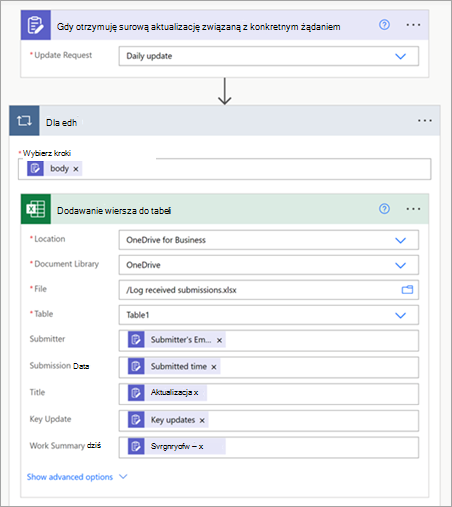
Task: Click the trigger form icon at top
Action: click(x=36, y=25)
